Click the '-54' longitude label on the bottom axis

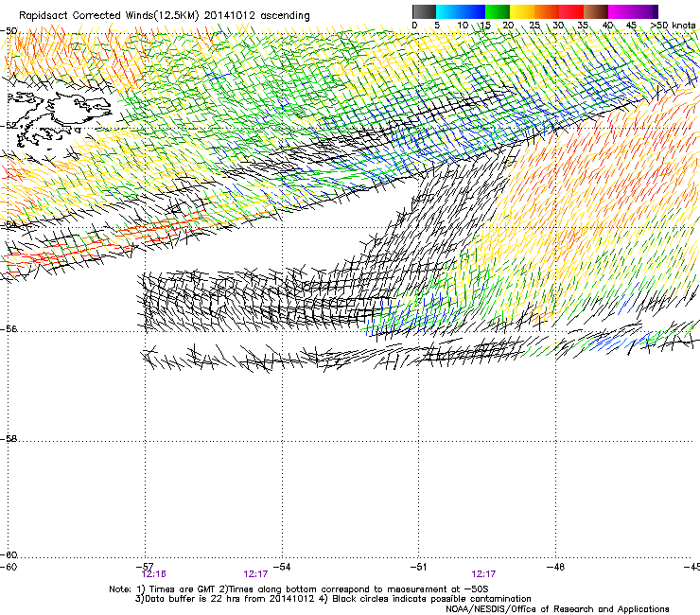click(x=282, y=567)
